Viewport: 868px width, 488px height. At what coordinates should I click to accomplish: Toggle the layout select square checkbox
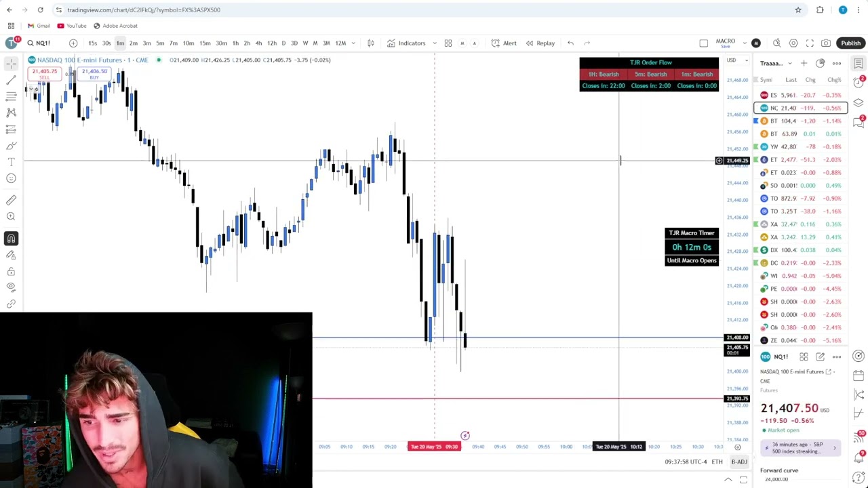tap(703, 43)
